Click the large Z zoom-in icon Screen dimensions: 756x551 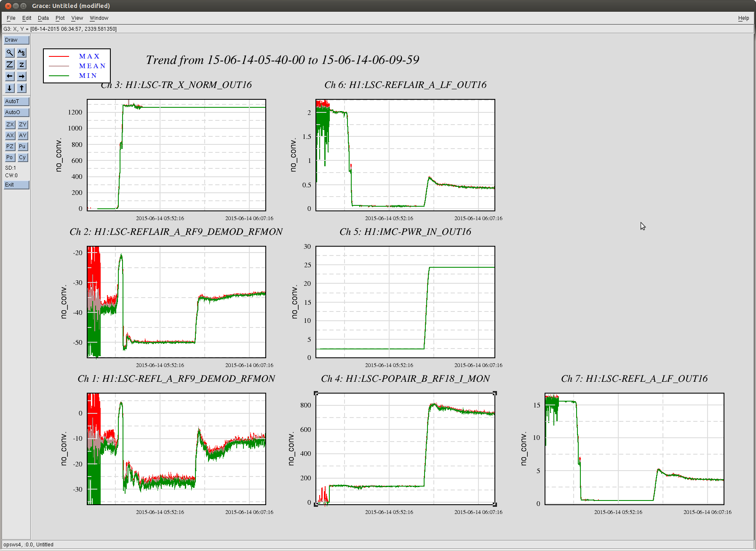(10, 64)
